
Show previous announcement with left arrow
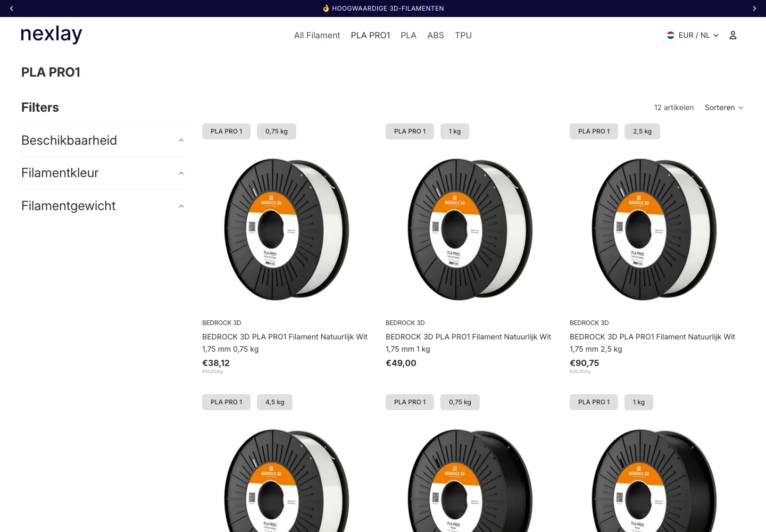[x=12, y=9]
